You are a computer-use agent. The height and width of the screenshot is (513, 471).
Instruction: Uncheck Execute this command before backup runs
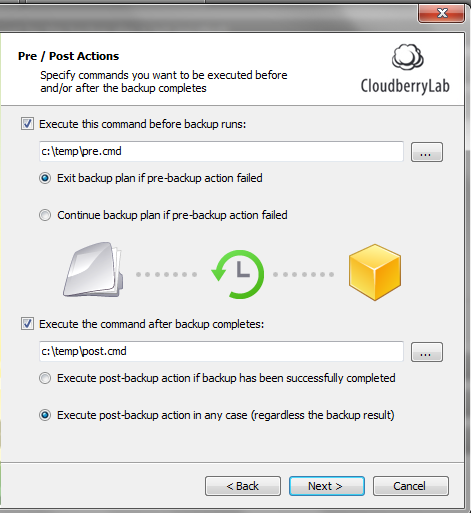point(27,124)
